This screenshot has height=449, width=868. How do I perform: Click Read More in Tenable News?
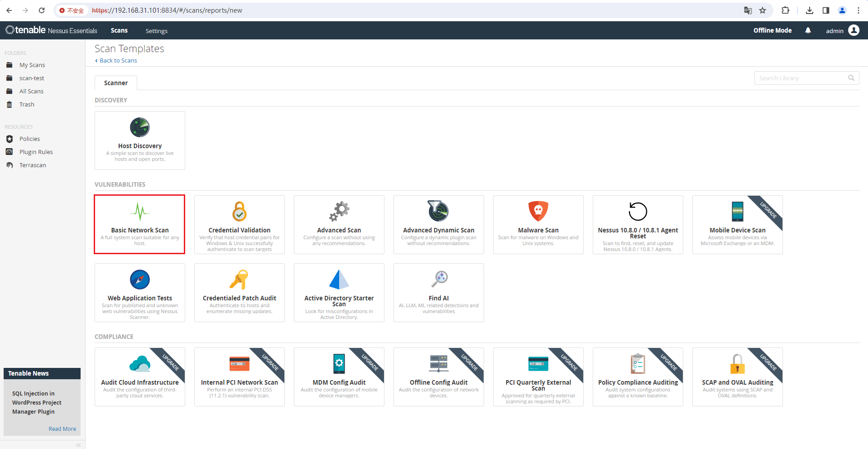(62, 429)
